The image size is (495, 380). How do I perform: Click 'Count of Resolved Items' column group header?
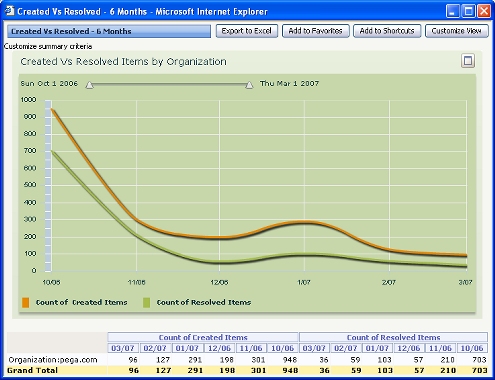click(x=393, y=337)
